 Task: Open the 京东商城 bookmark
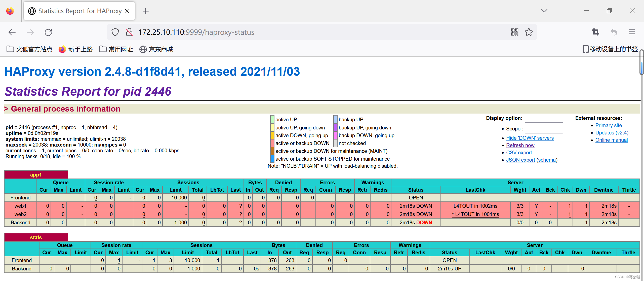[156, 49]
